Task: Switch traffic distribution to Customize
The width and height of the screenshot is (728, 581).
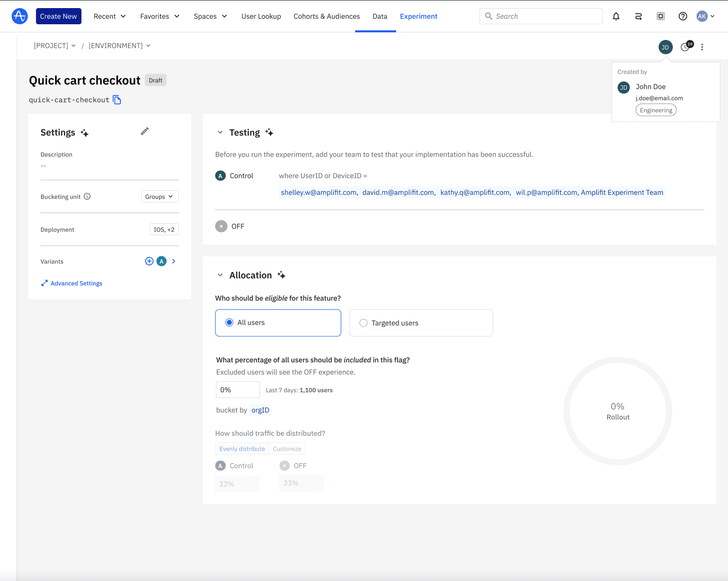Action: (287, 449)
